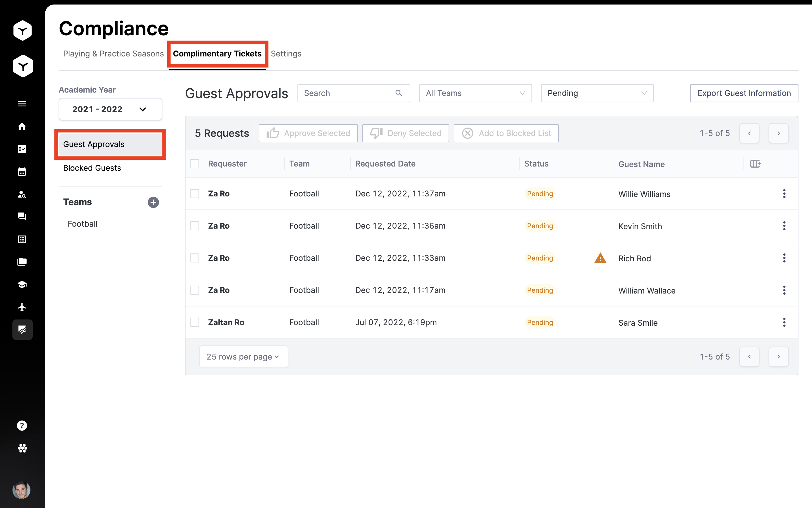Open the person search sidebar icon
Viewport: 812px width, 508px height.
[22, 194]
